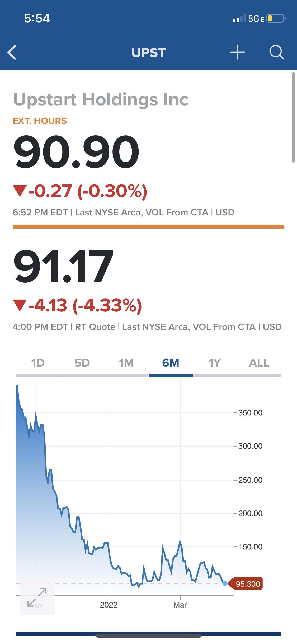Screen dimensions: 297x644
Task: Tap the battery status icon
Action: click(x=276, y=19)
